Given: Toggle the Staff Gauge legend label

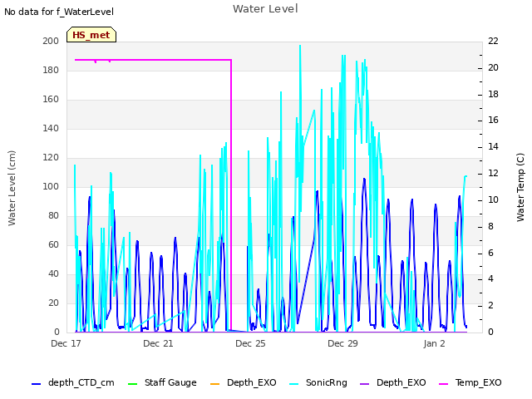Looking at the screenshot, I should pos(170,382).
